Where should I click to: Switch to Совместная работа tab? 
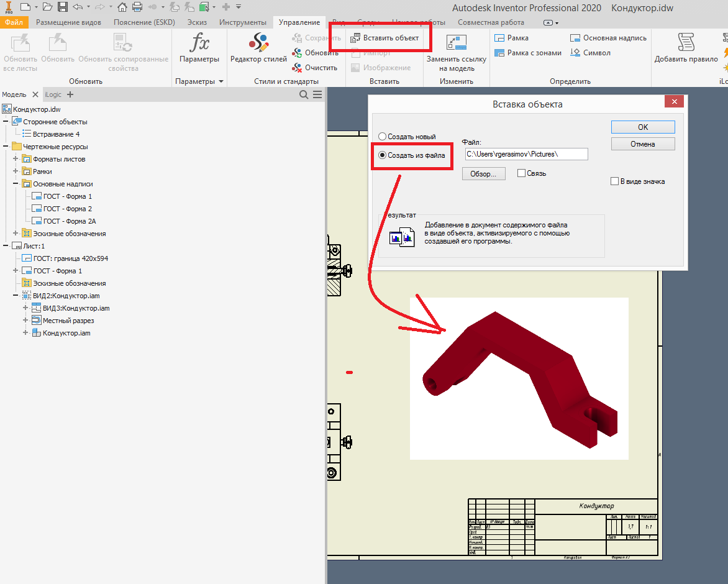491,22
